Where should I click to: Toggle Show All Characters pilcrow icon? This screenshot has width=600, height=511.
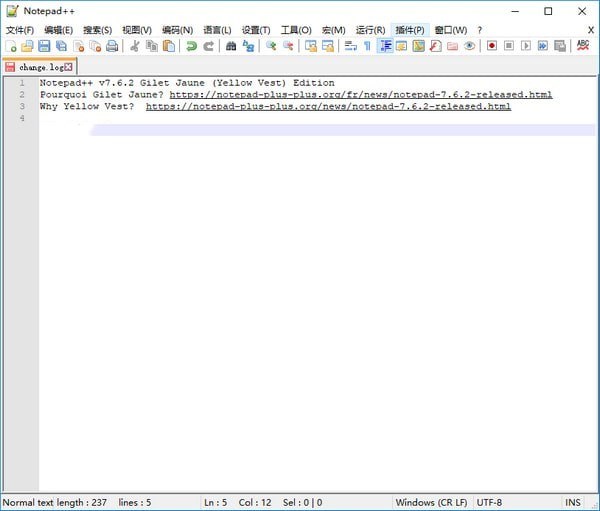(x=367, y=46)
